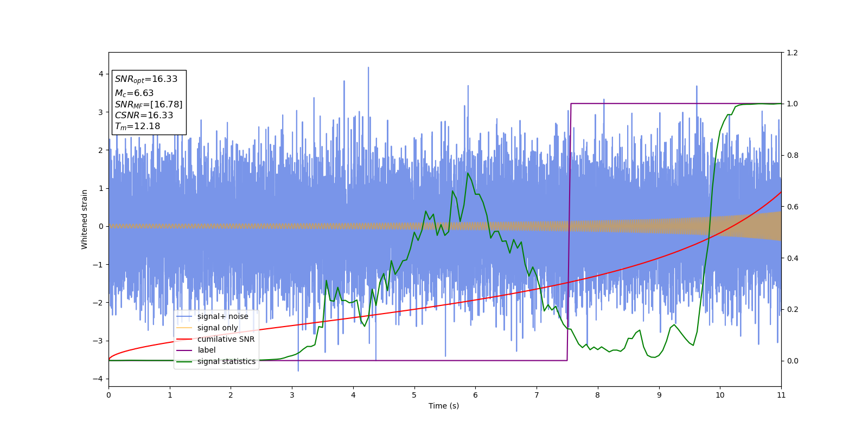Viewport: 868px width, 434px height.
Task: Click the SNRopt=16.33 annotation text
Action: 146,79
